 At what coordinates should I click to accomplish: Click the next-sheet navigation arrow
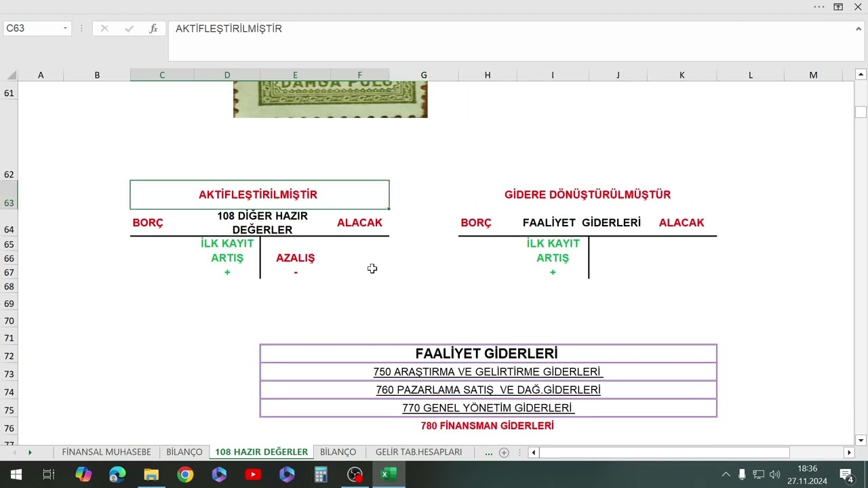(x=30, y=452)
